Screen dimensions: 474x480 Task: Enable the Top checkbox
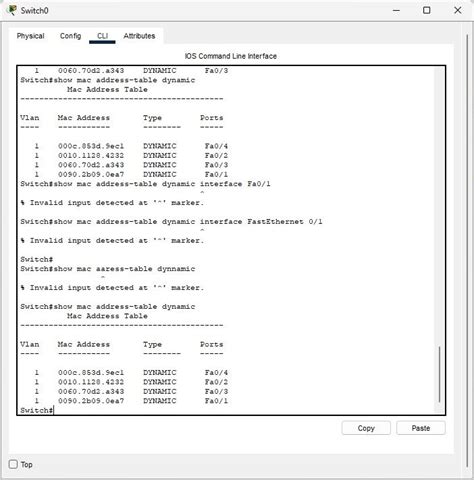pyautogui.click(x=13, y=464)
